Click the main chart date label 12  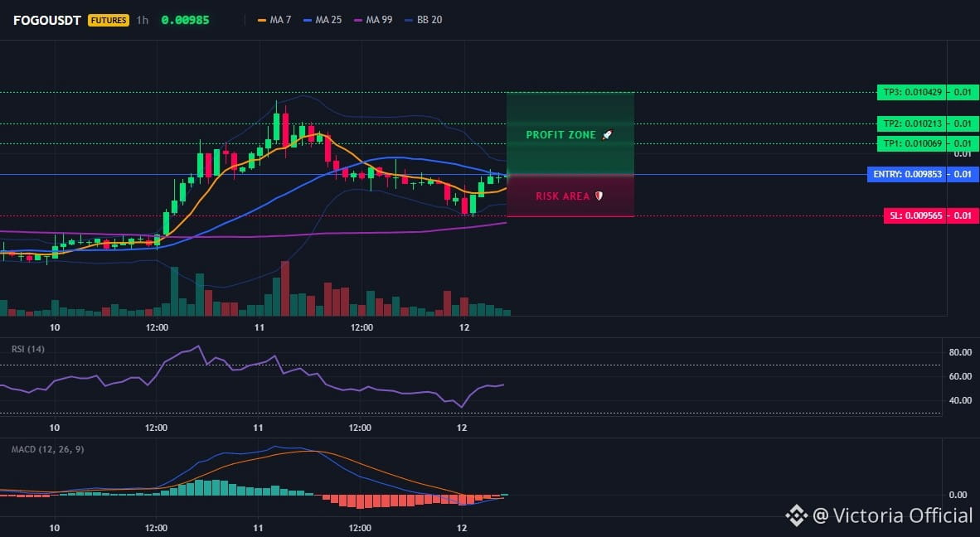click(463, 327)
